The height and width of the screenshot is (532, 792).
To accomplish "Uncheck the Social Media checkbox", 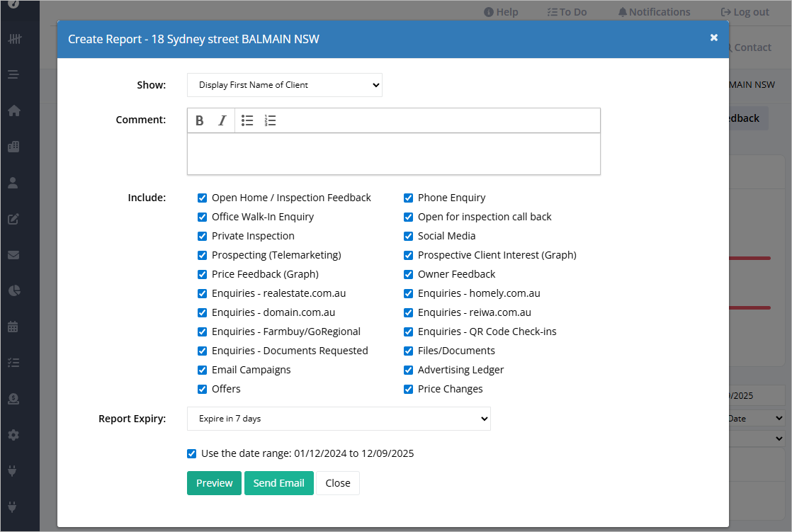I will pyautogui.click(x=408, y=236).
